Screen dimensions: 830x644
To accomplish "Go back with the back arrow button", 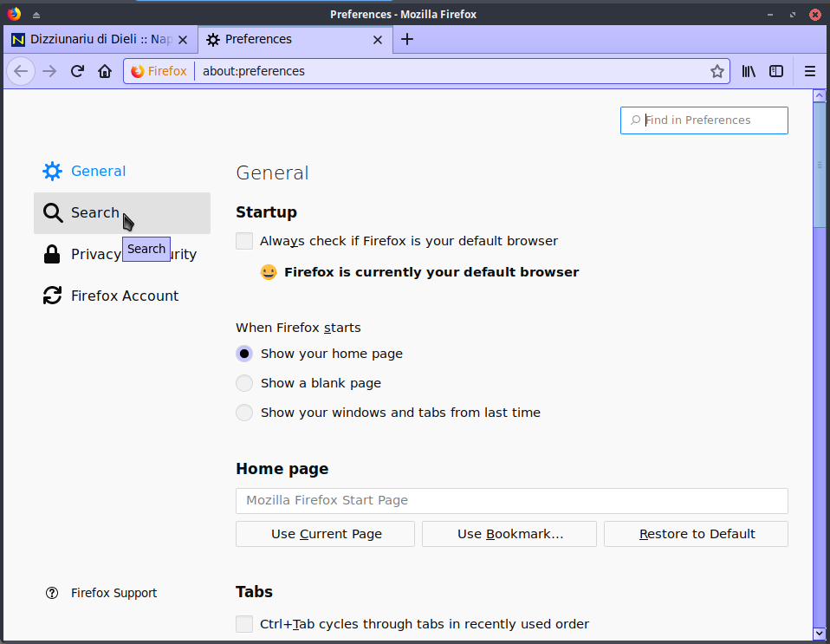I will [x=21, y=71].
